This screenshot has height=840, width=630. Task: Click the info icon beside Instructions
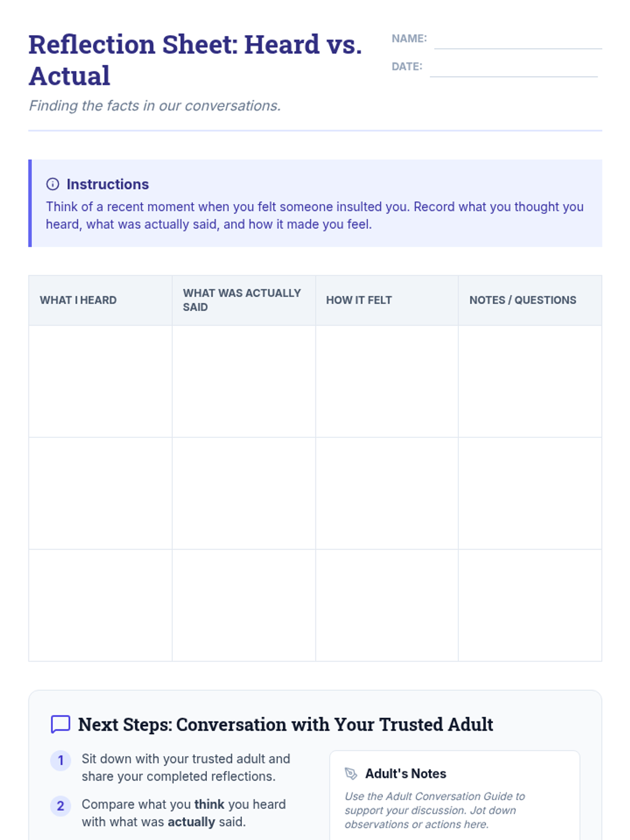(52, 184)
